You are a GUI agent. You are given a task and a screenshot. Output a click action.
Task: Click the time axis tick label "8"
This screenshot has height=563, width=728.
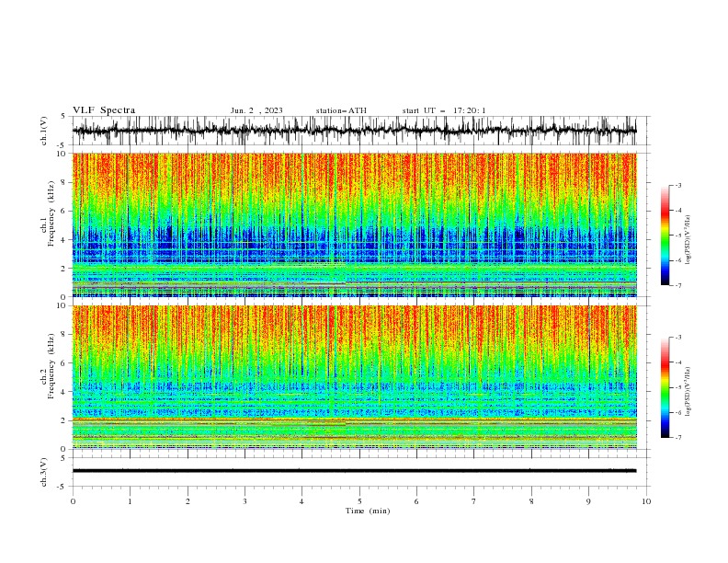[x=531, y=501]
